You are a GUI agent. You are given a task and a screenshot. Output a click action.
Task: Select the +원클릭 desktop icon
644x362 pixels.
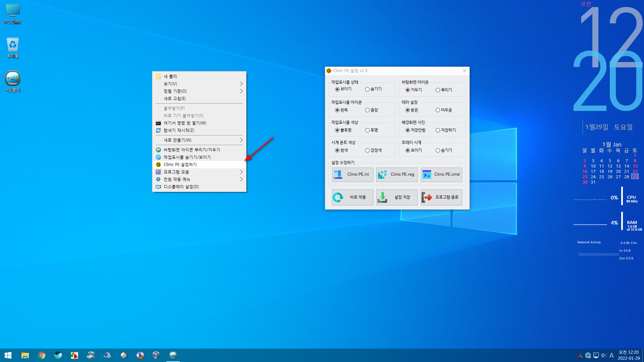[13, 81]
